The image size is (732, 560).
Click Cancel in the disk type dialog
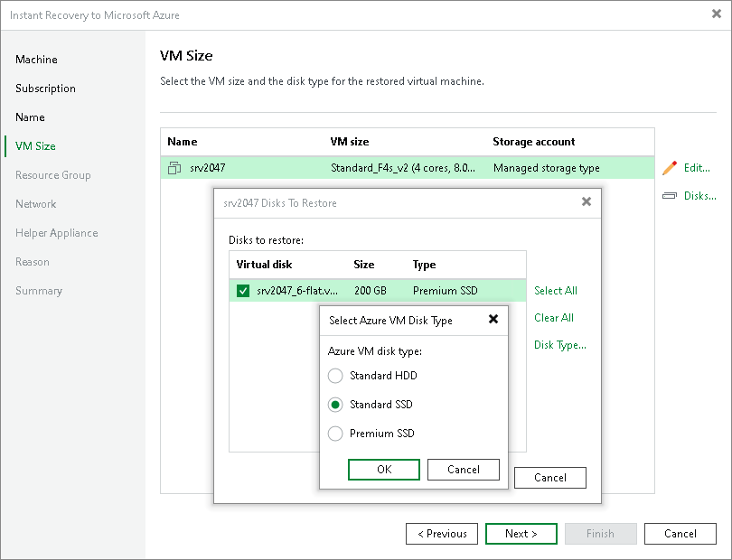click(x=463, y=470)
